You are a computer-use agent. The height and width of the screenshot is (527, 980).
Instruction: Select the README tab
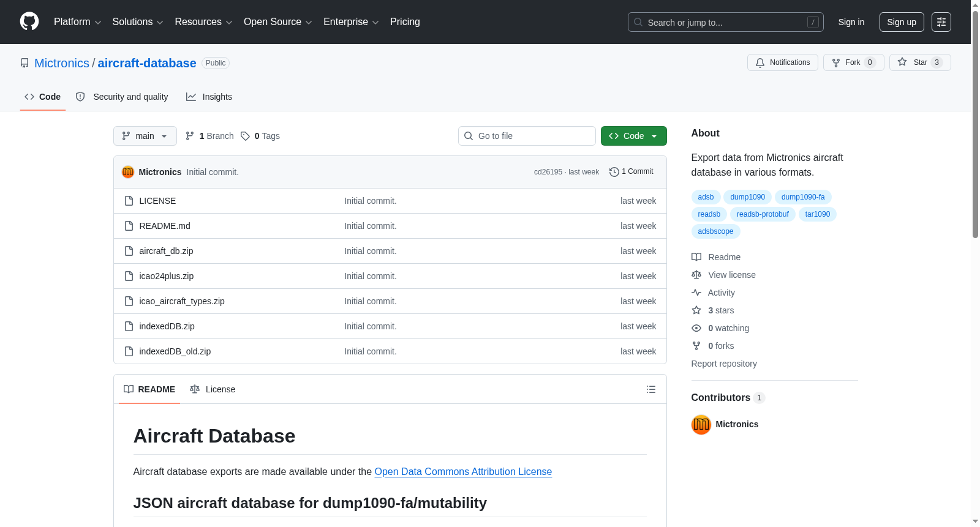tap(149, 389)
